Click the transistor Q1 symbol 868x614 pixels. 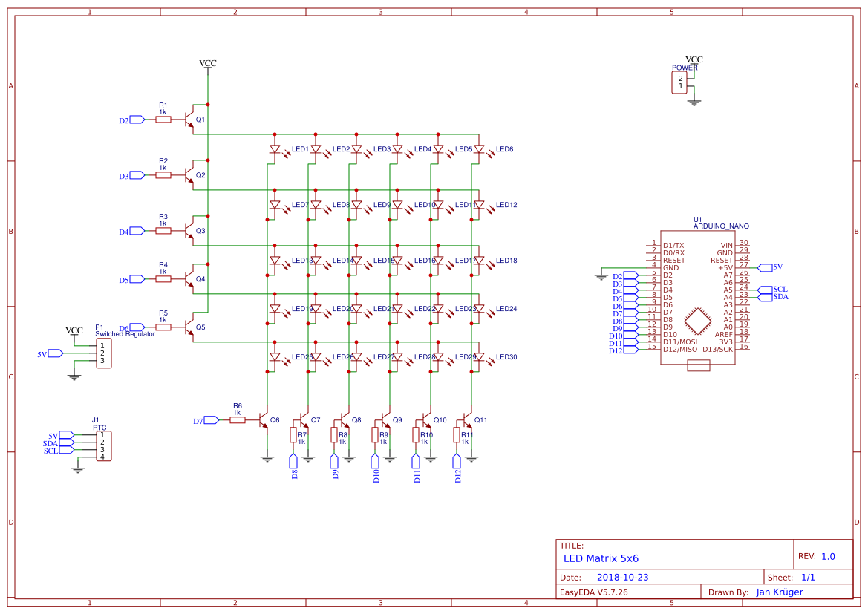tap(189, 119)
